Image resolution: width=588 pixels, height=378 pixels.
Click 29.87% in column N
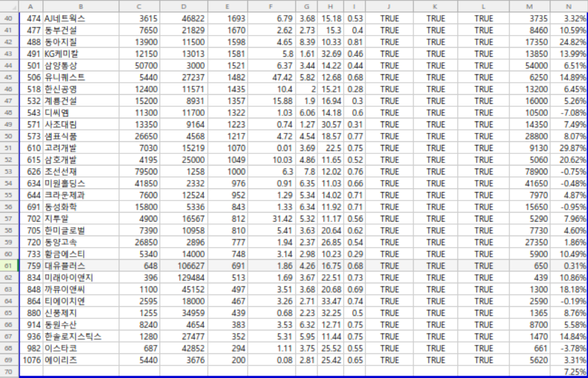pos(569,148)
